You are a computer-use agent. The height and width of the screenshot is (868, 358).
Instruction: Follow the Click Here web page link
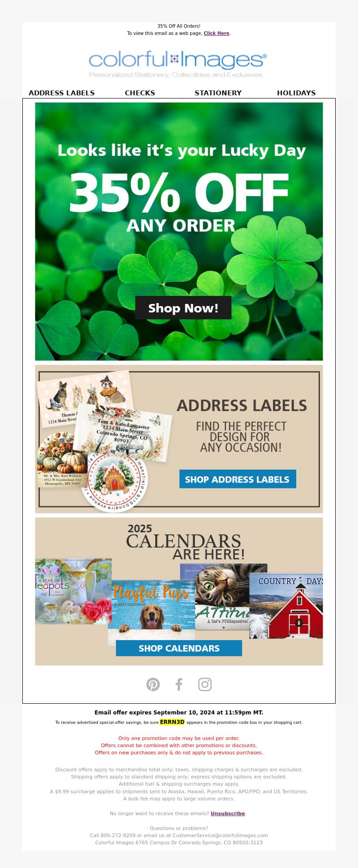tap(217, 33)
